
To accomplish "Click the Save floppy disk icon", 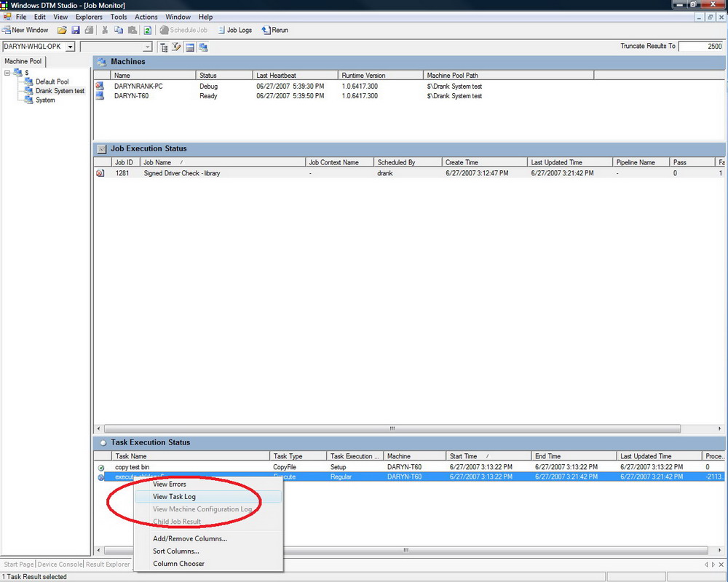I will [76, 30].
